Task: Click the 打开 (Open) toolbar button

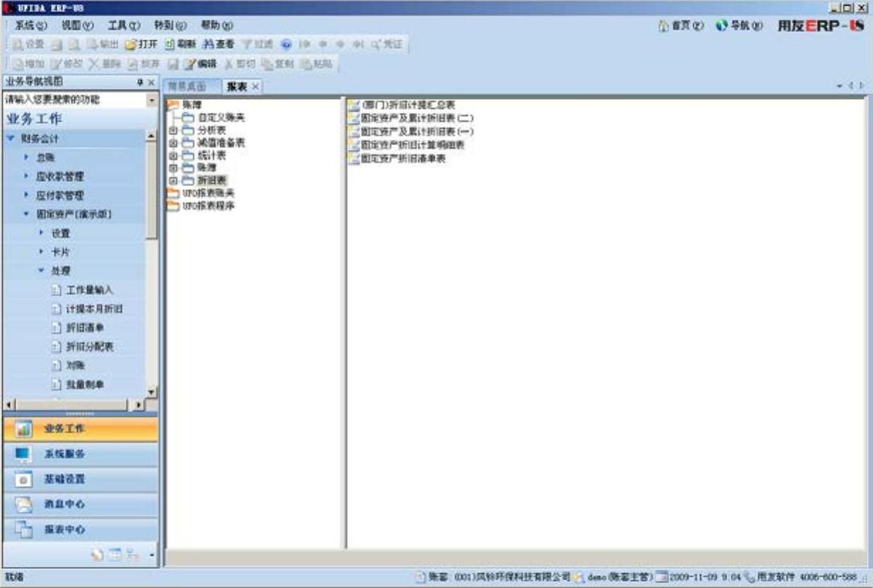Action: [141, 45]
